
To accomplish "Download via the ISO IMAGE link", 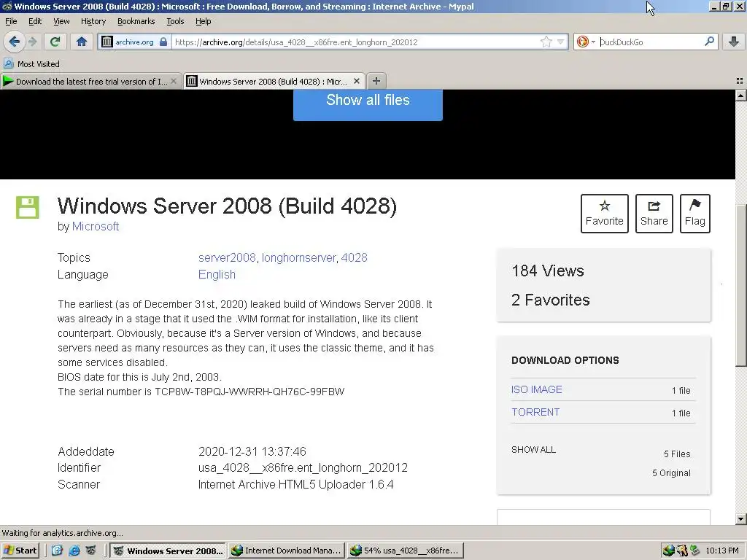I will coord(536,389).
